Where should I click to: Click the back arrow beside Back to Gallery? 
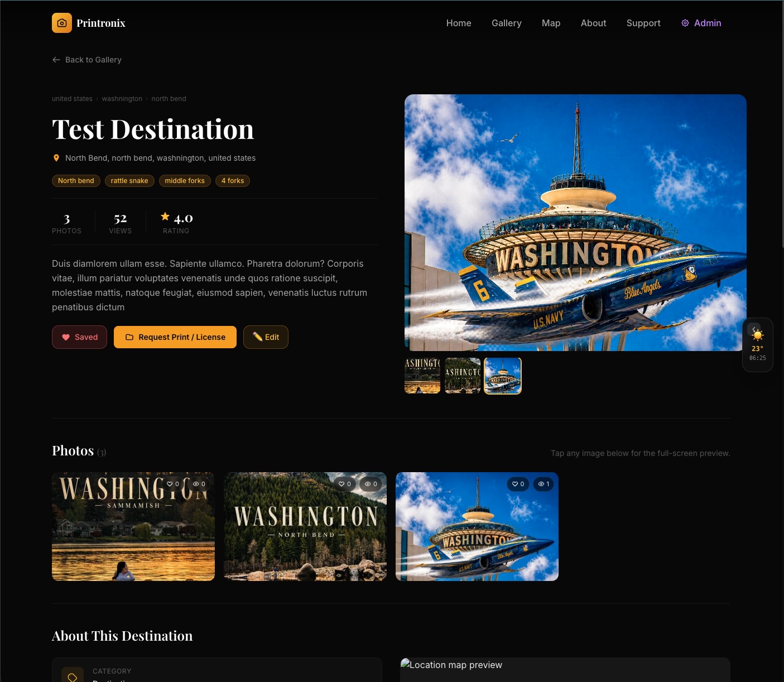(56, 60)
